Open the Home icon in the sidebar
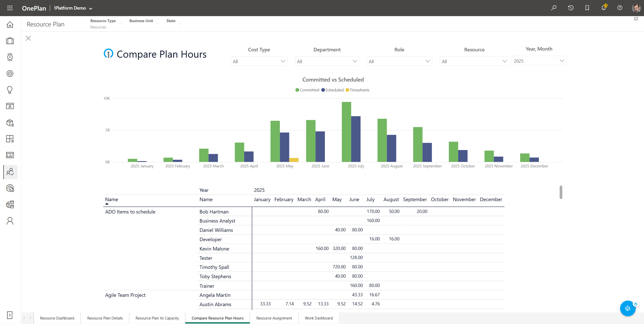 tap(10, 24)
